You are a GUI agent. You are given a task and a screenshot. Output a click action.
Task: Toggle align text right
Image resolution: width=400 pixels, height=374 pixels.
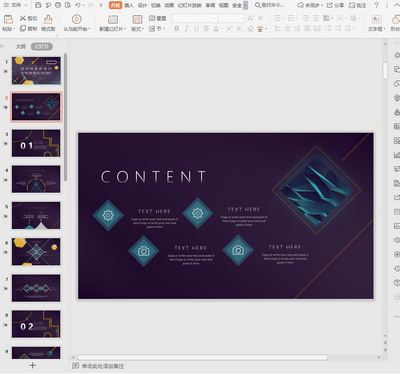[297, 29]
